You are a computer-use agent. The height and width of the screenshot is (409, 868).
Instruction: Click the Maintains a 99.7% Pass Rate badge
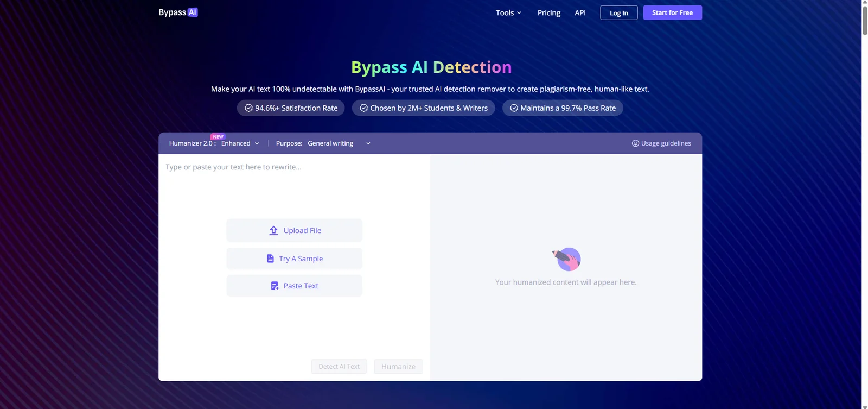[x=563, y=108]
